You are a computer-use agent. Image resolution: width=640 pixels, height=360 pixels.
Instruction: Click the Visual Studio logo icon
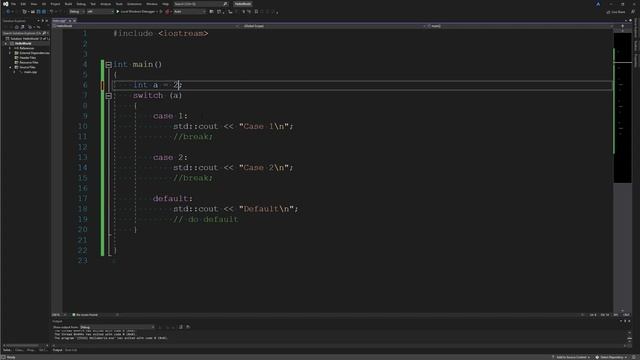6,4
